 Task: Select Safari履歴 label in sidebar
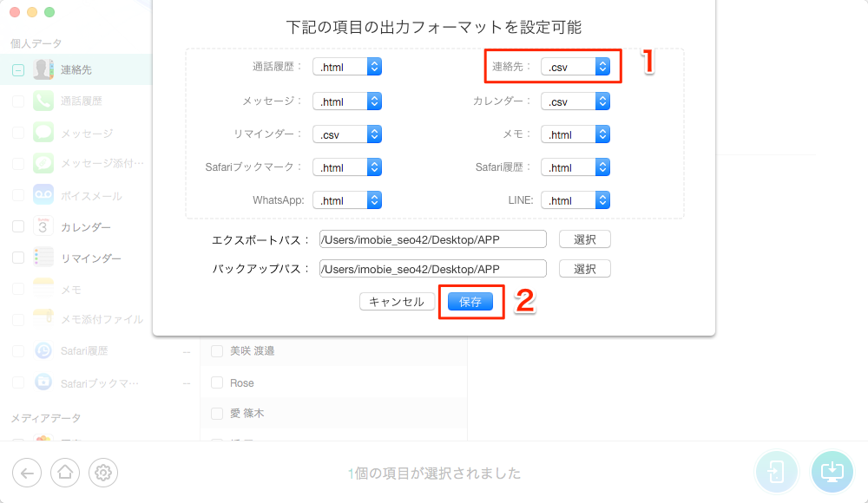coord(84,351)
